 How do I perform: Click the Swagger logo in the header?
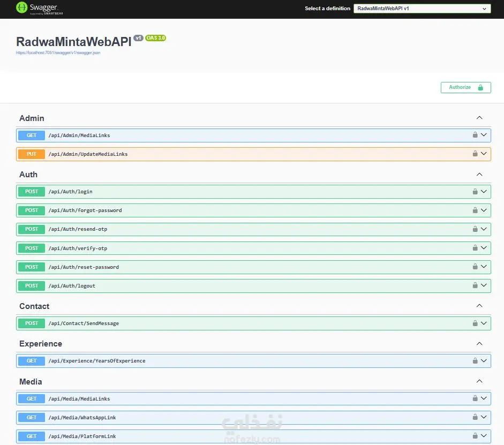(39, 8)
